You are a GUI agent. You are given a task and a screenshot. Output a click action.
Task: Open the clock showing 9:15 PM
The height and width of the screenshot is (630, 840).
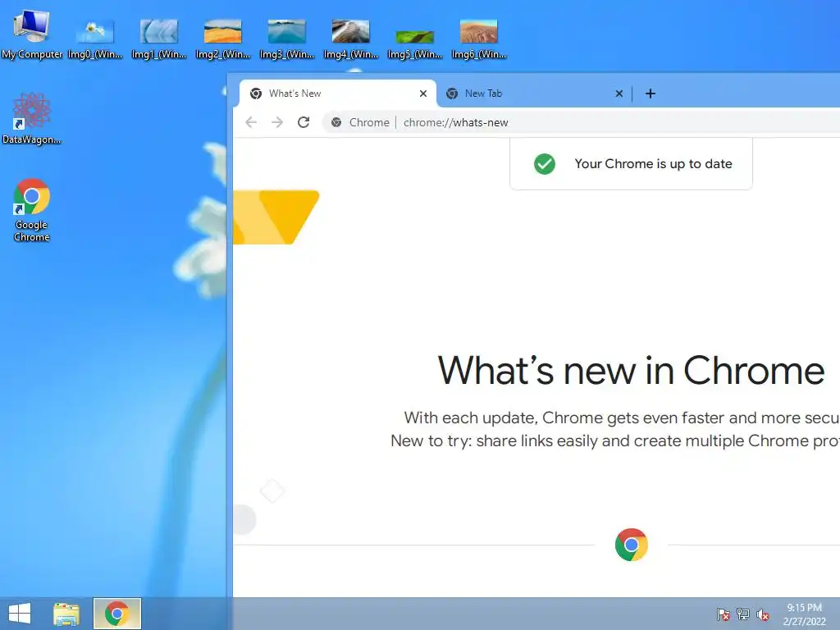[x=804, y=614]
